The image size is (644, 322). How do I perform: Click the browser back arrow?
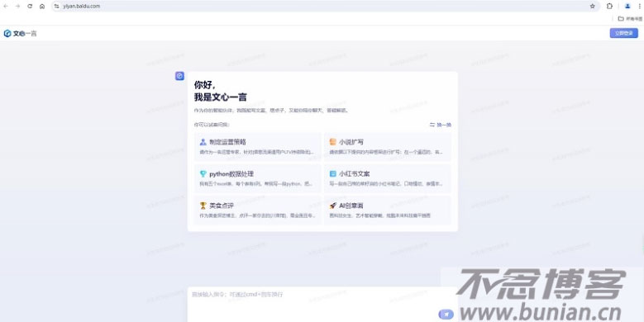(x=6, y=6)
